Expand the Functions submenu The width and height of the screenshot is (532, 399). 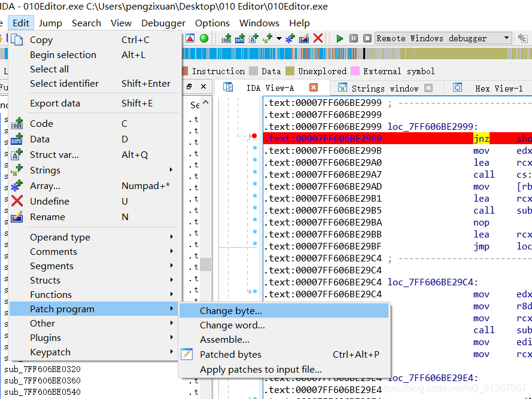(94, 294)
